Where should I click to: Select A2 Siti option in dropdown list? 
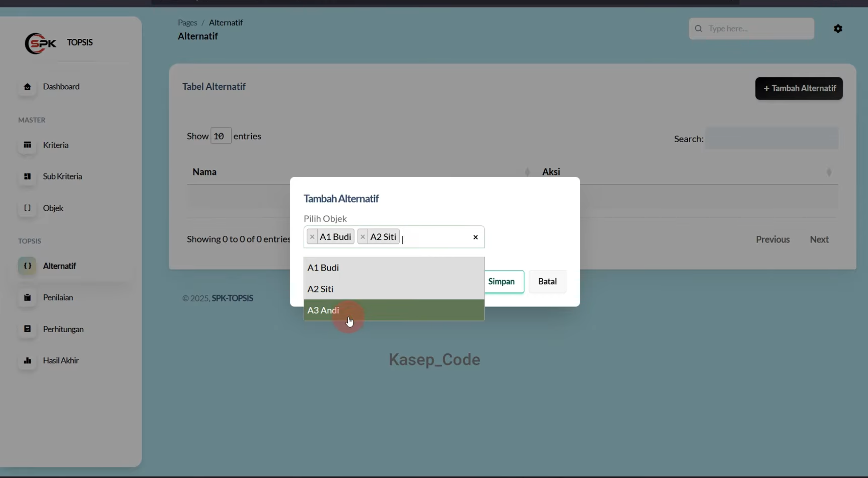click(x=394, y=289)
